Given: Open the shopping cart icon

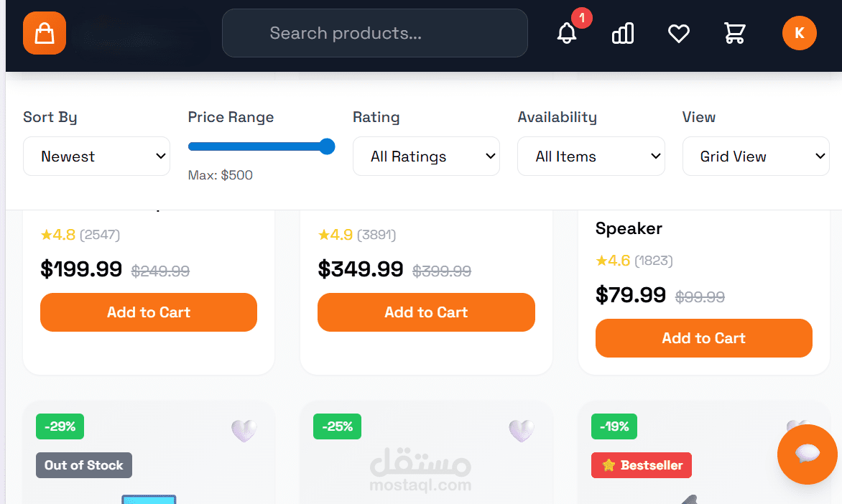Looking at the screenshot, I should click(x=734, y=33).
